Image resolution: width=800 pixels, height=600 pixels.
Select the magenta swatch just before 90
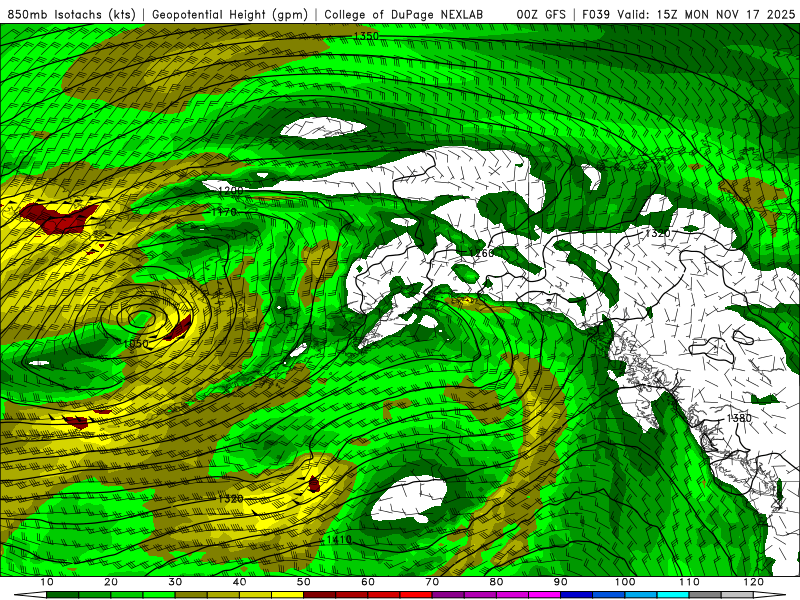click(x=544, y=595)
